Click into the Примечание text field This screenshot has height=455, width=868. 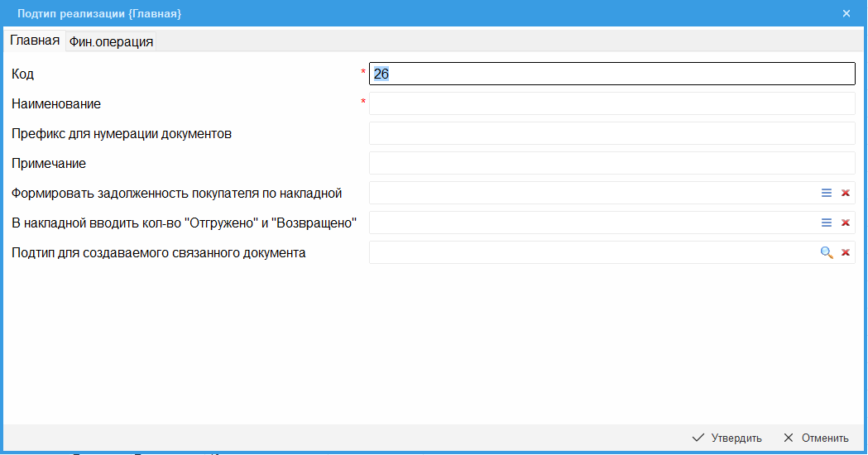tap(611, 163)
